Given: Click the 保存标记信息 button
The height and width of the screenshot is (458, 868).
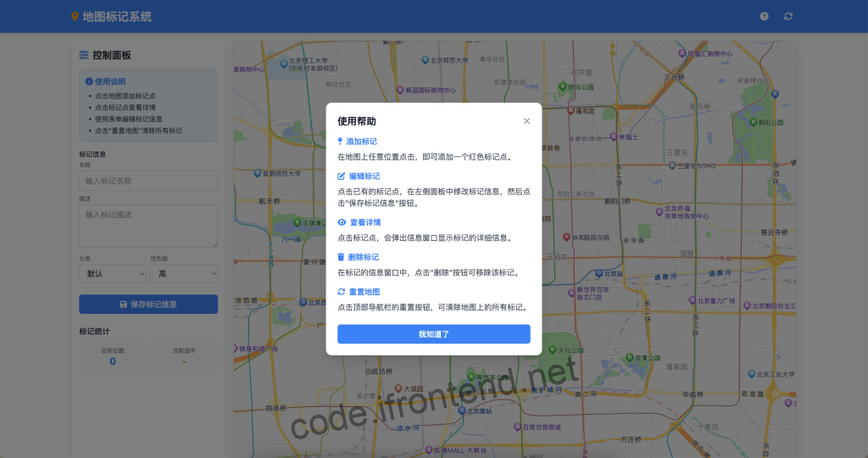Looking at the screenshot, I should click(148, 304).
